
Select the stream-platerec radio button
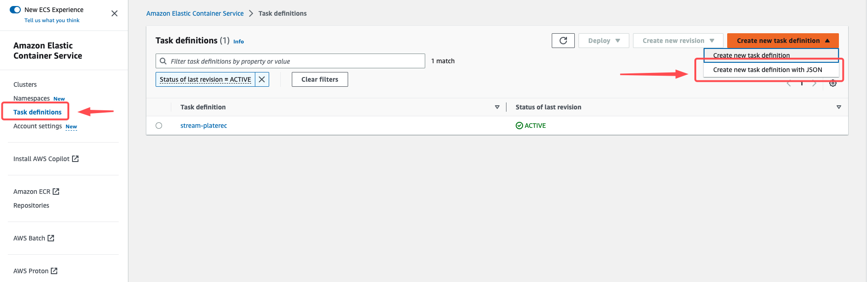[159, 126]
